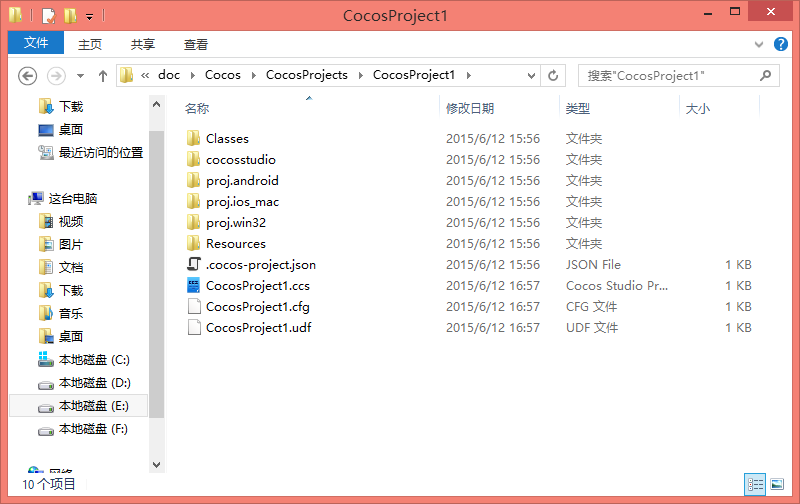Open 下载 at top of sidebar favorites
The width and height of the screenshot is (800, 504).
coord(61,106)
